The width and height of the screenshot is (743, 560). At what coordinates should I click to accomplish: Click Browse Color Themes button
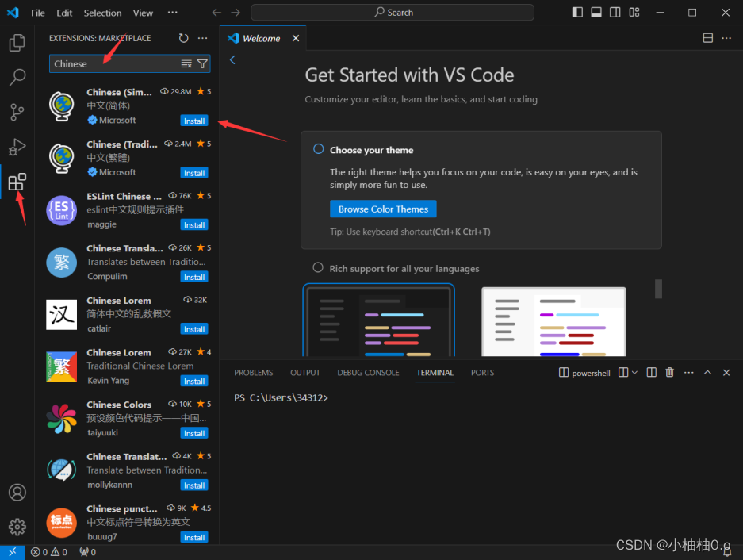pyautogui.click(x=383, y=209)
